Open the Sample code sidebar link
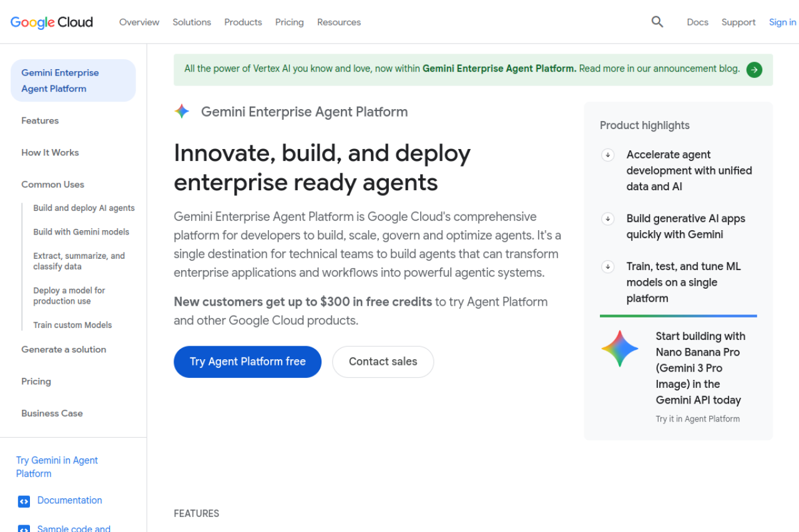This screenshot has width=799, height=532. pos(74,528)
